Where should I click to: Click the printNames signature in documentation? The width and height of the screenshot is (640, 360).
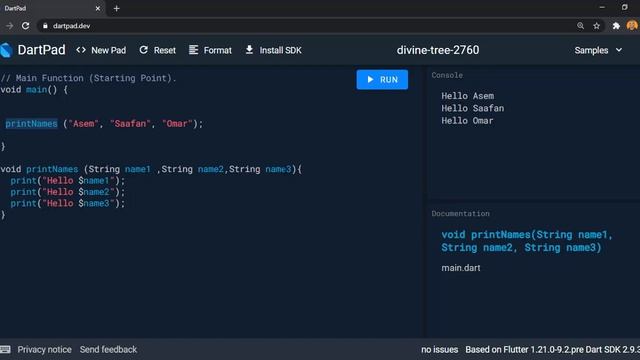coord(527,241)
